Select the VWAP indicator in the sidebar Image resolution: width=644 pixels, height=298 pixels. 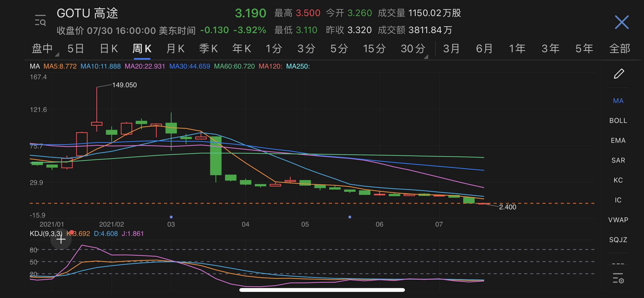point(618,220)
